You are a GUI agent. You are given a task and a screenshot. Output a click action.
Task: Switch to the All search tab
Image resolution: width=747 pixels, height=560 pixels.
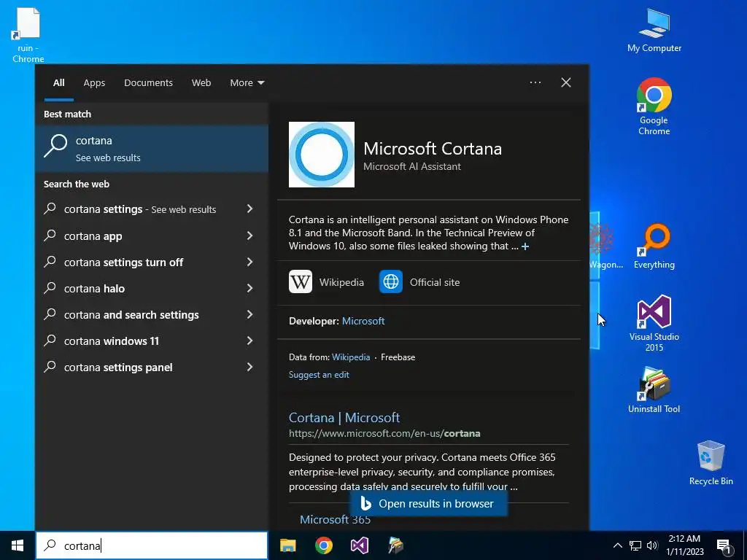(x=58, y=82)
